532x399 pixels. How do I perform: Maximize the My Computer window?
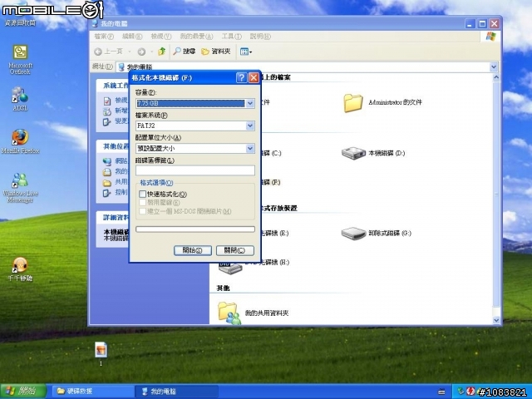click(x=482, y=24)
